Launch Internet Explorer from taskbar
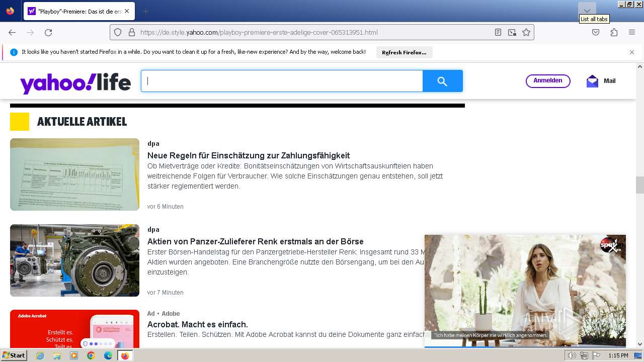 point(40,355)
